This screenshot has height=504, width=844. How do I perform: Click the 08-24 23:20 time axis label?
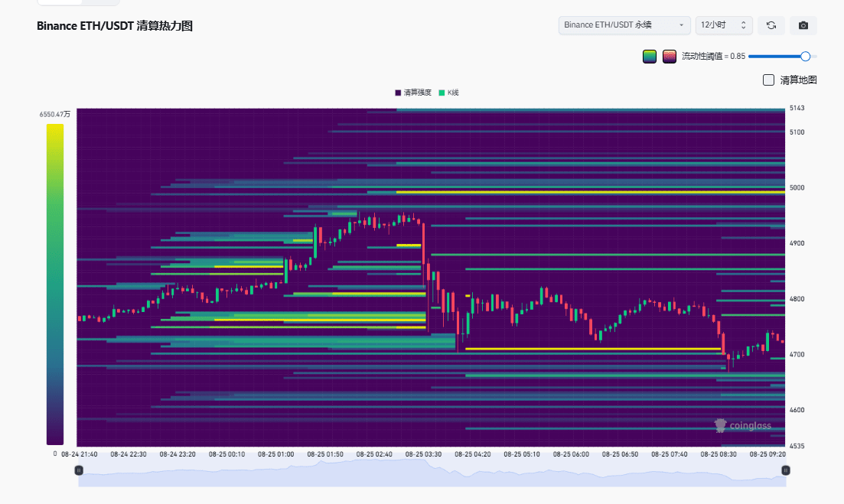point(178,454)
